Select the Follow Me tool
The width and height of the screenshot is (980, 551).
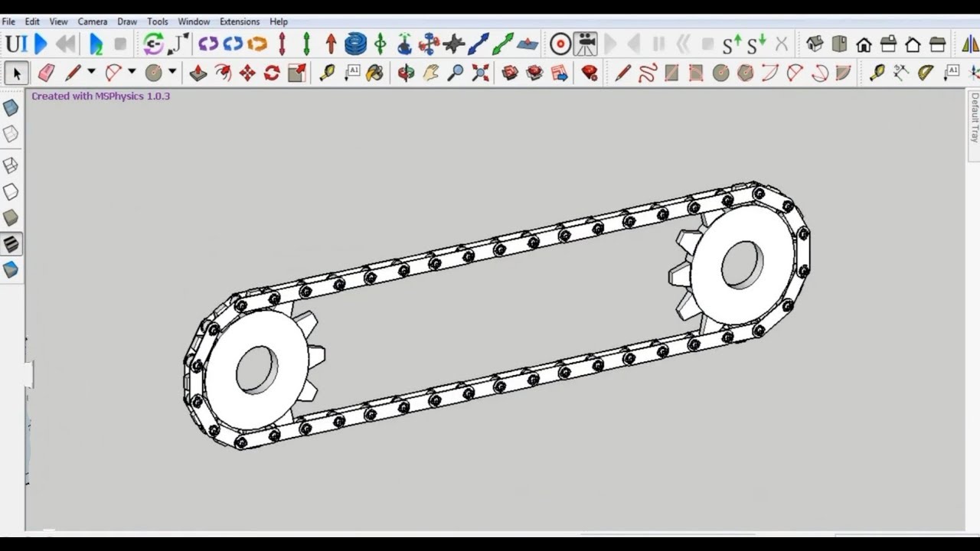click(223, 73)
